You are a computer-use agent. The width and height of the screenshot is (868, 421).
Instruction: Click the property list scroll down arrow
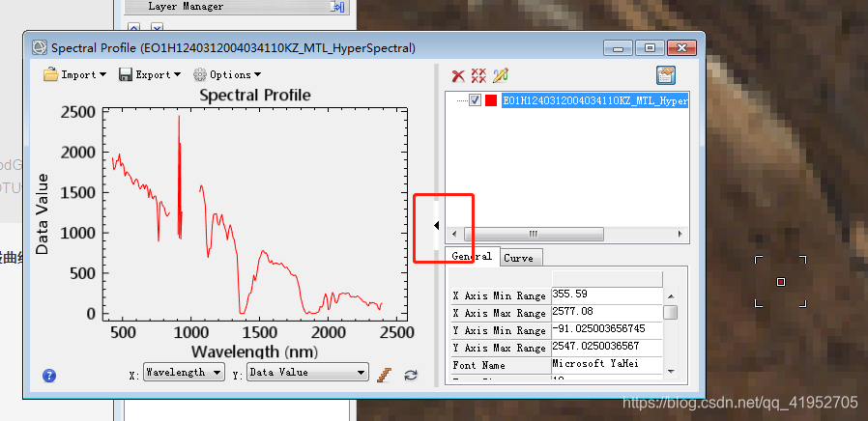(x=671, y=371)
